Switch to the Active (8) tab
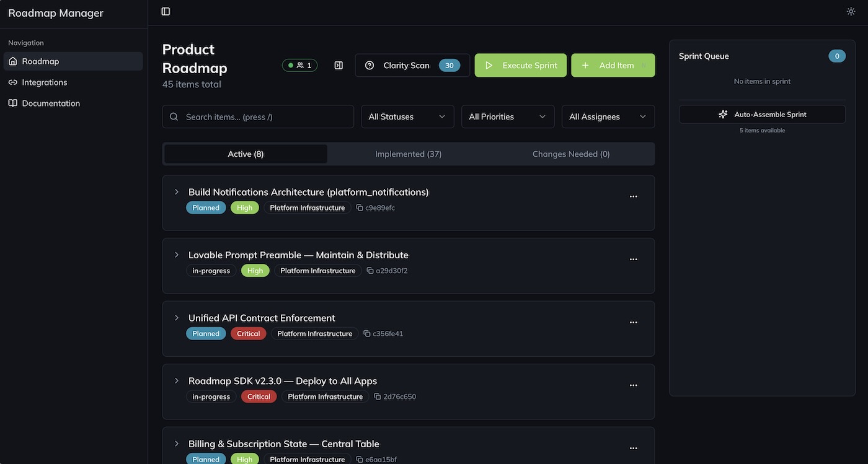Viewport: 868px width, 464px height. pyautogui.click(x=246, y=154)
